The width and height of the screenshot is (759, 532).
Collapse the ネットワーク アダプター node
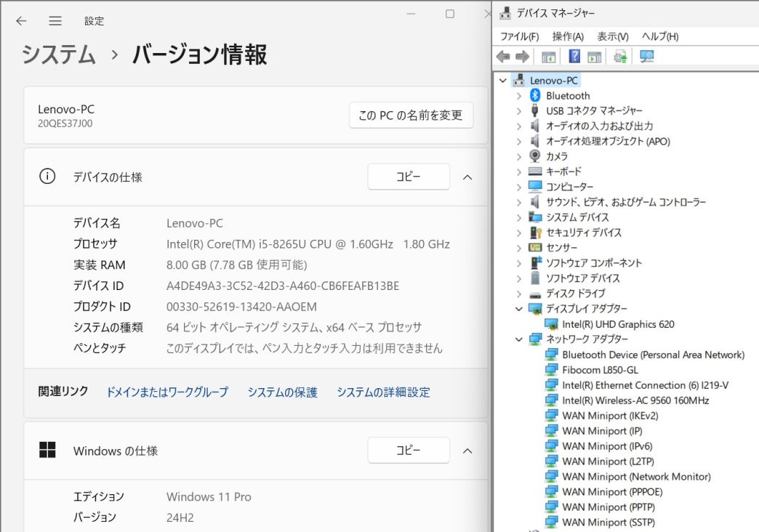[519, 339]
